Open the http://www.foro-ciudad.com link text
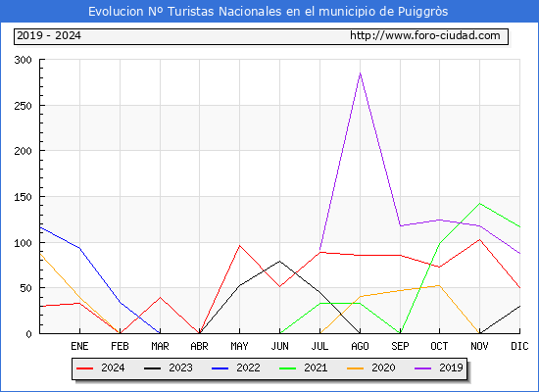The height and width of the screenshot is (392, 539). [425, 35]
